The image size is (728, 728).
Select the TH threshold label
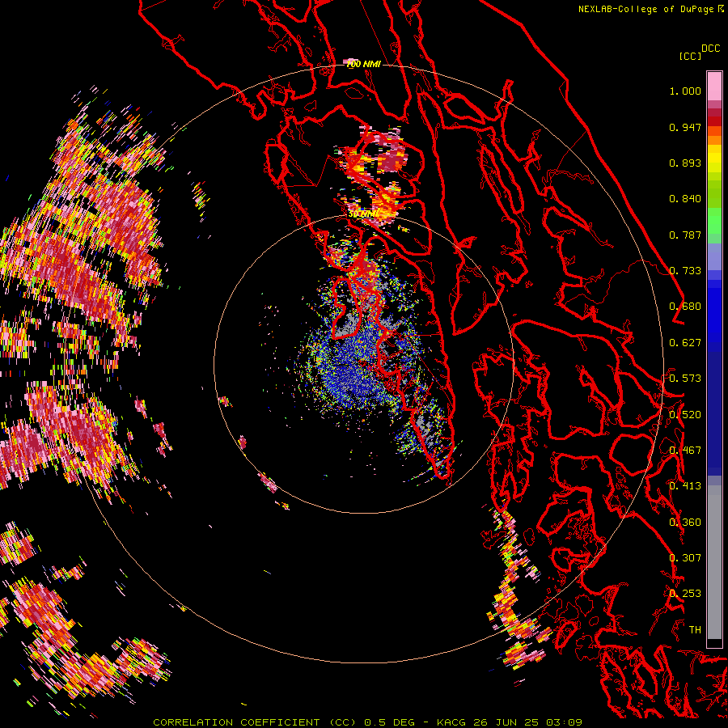695,630
